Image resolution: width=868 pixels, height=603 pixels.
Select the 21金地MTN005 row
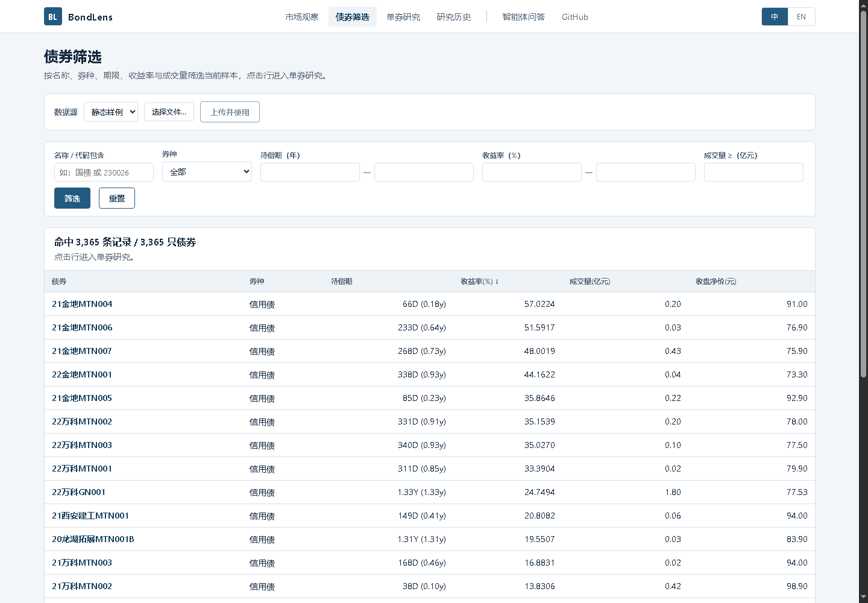coord(430,398)
